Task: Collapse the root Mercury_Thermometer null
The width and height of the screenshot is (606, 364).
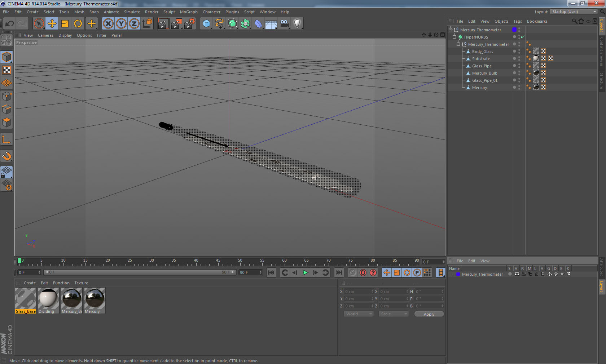Action: tap(451, 30)
